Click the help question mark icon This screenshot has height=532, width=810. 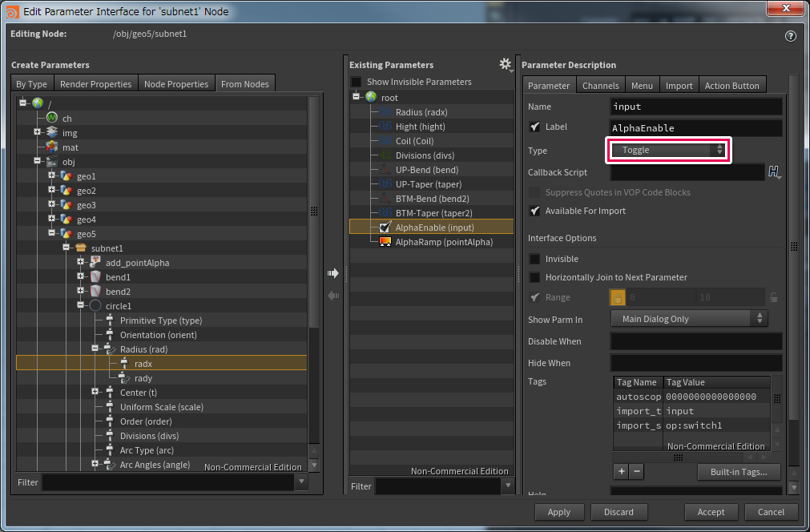click(x=790, y=36)
